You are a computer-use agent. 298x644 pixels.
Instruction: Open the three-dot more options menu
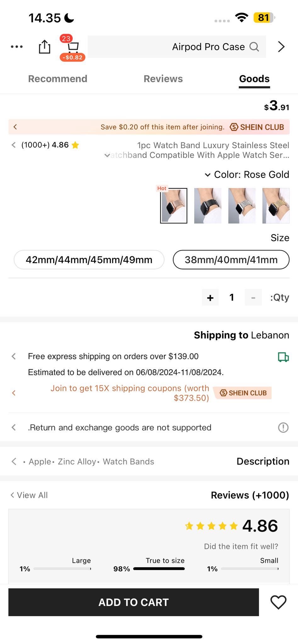pos(17,47)
